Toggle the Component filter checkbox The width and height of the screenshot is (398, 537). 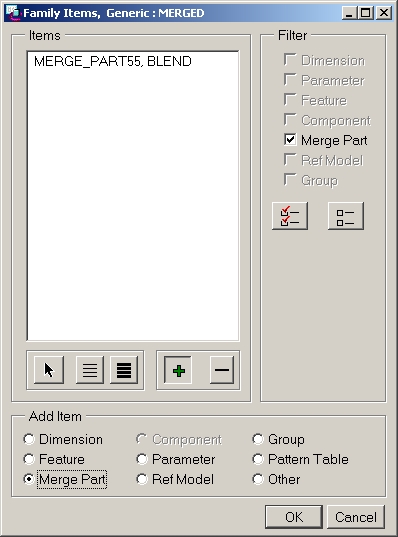pos(290,120)
